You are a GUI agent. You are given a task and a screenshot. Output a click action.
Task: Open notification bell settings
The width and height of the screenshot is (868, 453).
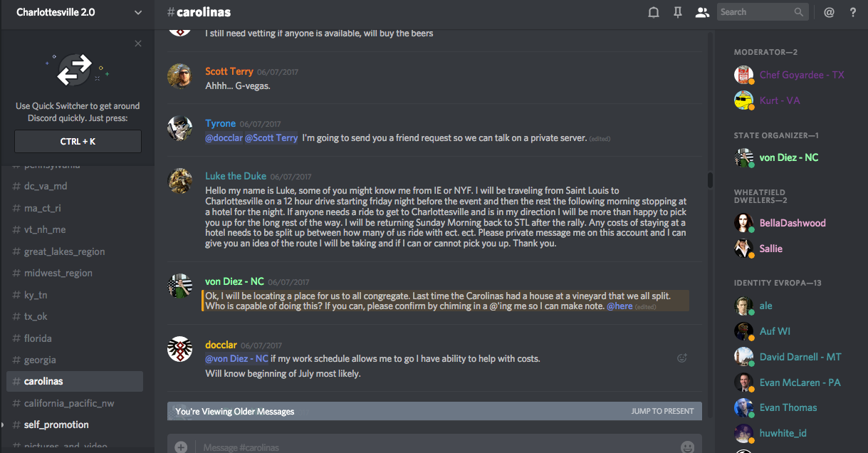point(653,12)
